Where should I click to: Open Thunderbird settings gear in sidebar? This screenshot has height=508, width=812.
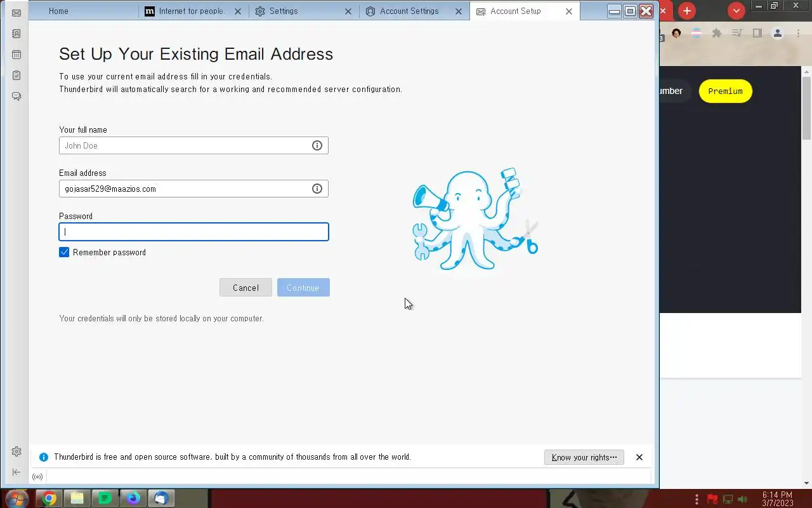click(16, 451)
